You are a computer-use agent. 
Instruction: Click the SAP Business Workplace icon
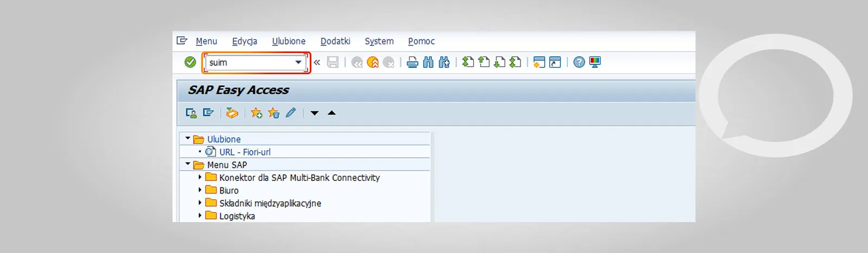coord(232,113)
